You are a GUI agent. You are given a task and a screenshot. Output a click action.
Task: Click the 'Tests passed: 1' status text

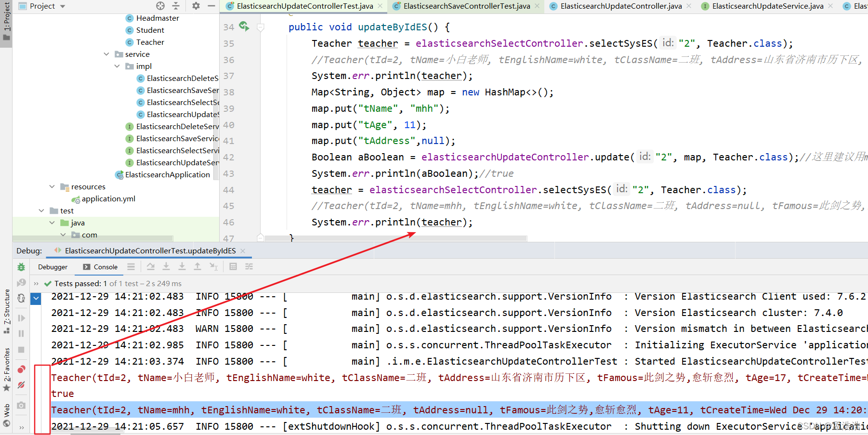coord(80,283)
